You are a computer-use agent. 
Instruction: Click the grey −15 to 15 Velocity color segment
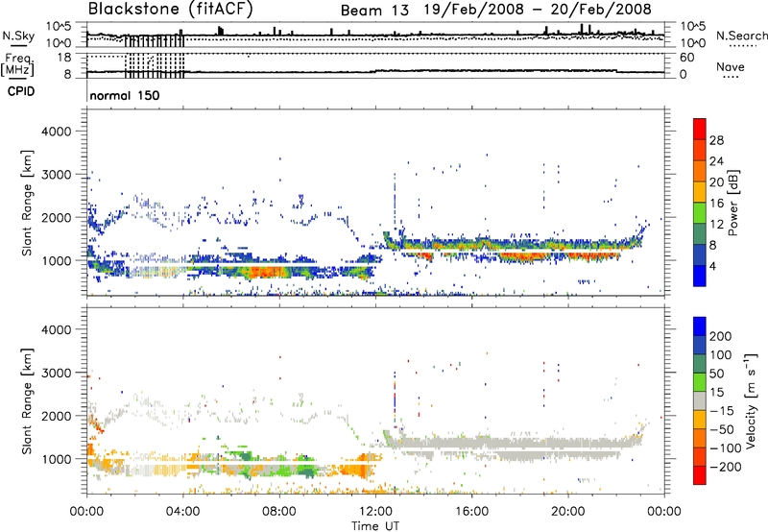click(x=700, y=400)
